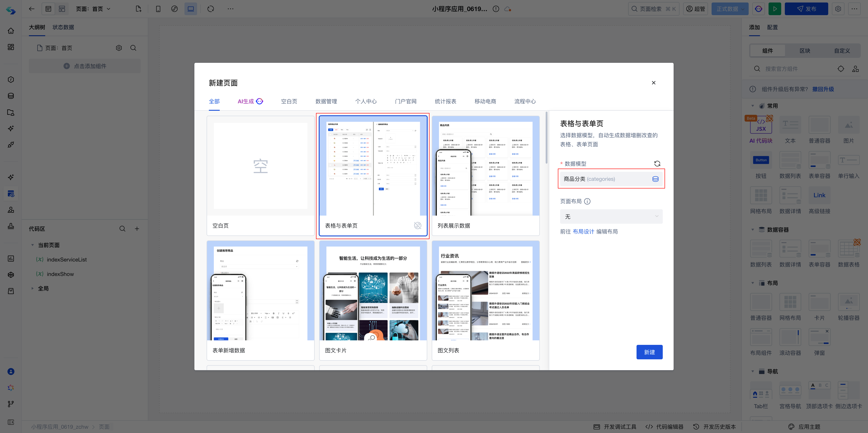868x433 pixels.
Task: Click the back arrow in top toolbar
Action: pyautogui.click(x=32, y=9)
